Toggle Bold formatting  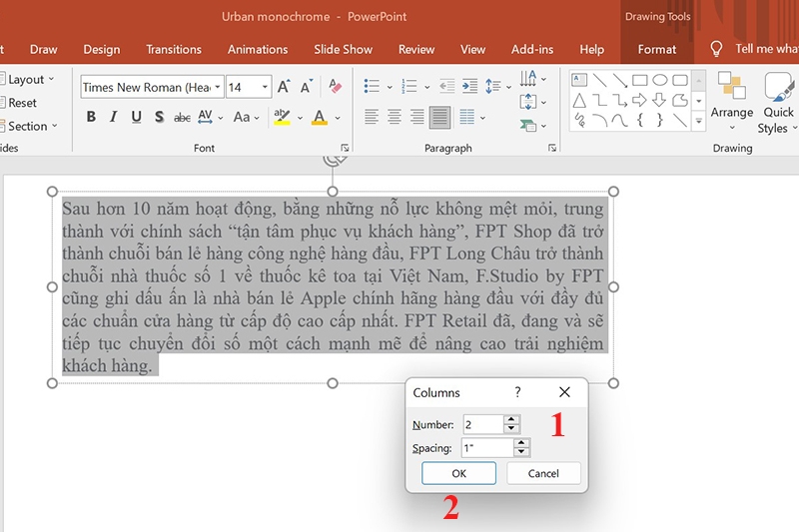91,117
